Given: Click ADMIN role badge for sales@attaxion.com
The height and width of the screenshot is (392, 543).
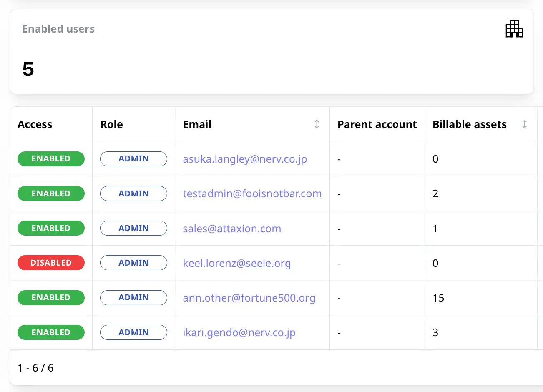Looking at the screenshot, I should (x=133, y=228).
